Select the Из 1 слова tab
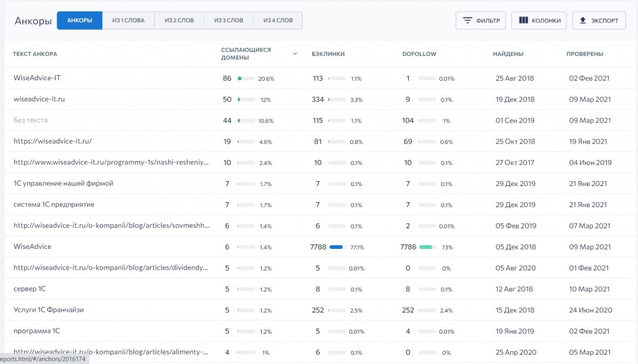Image resolution: width=638 pixels, height=364 pixels. tap(128, 21)
